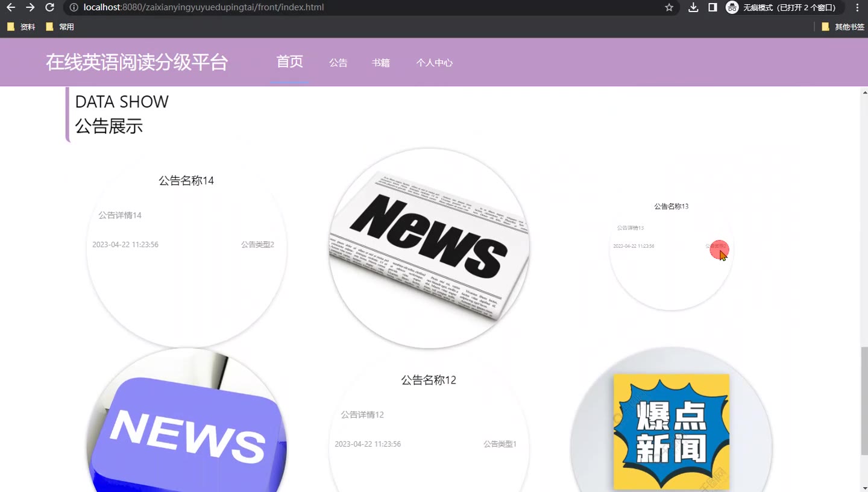Go forward with the browser forward arrow
Viewport: 868px width, 492px height.
(30, 7)
